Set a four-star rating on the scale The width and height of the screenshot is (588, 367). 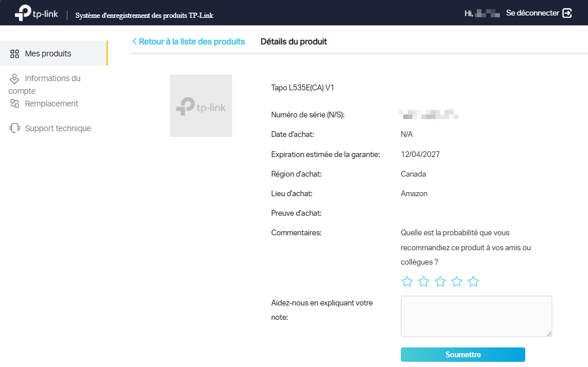coord(457,281)
